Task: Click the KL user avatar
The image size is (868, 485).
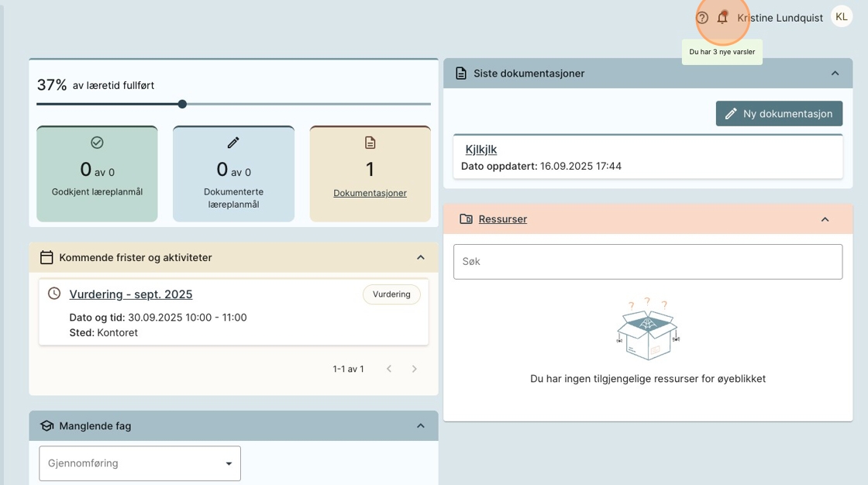Action: click(x=841, y=17)
